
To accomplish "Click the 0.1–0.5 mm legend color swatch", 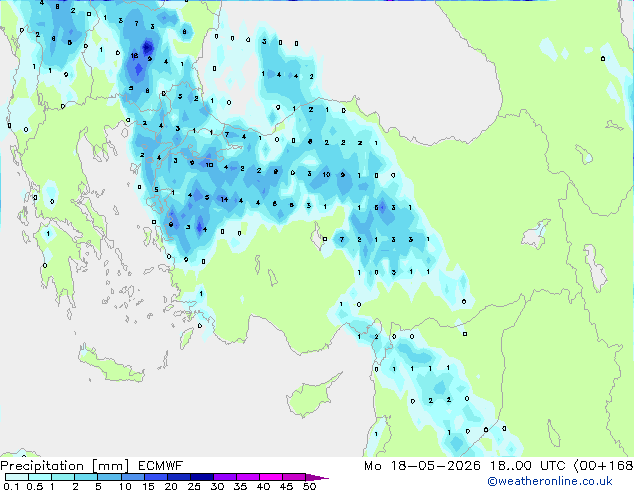I will coord(17,477).
